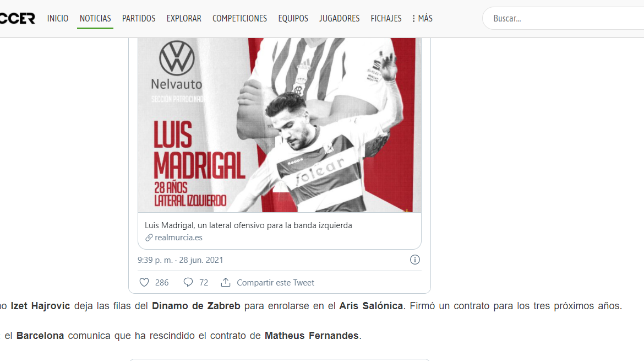Open the EXPLORAR menu

[184, 18]
